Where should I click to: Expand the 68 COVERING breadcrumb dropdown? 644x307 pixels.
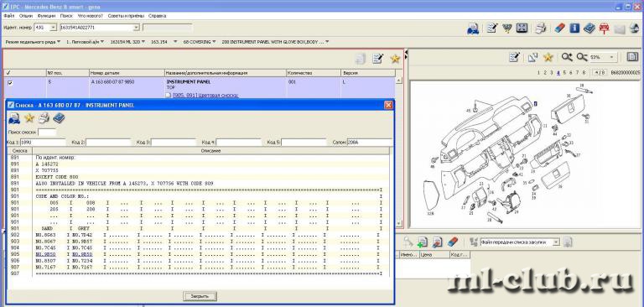[x=214, y=42]
